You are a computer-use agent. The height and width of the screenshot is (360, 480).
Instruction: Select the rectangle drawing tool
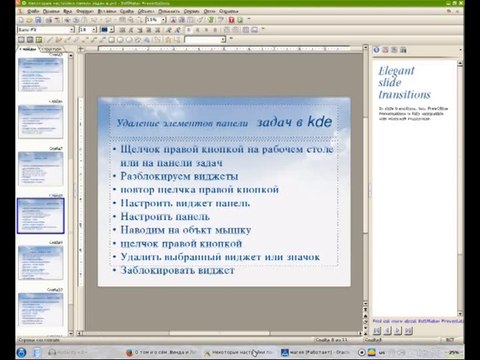[x=111, y=40]
